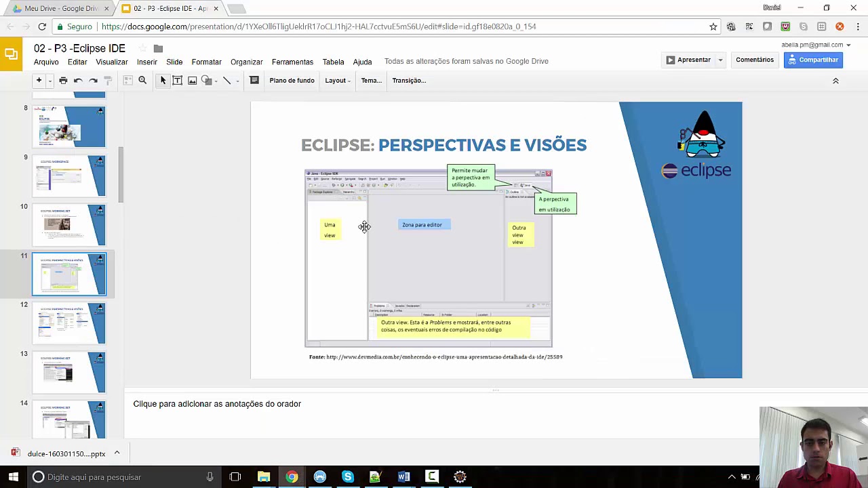
Task: Choose the select arrow cursor tool
Action: (163, 80)
